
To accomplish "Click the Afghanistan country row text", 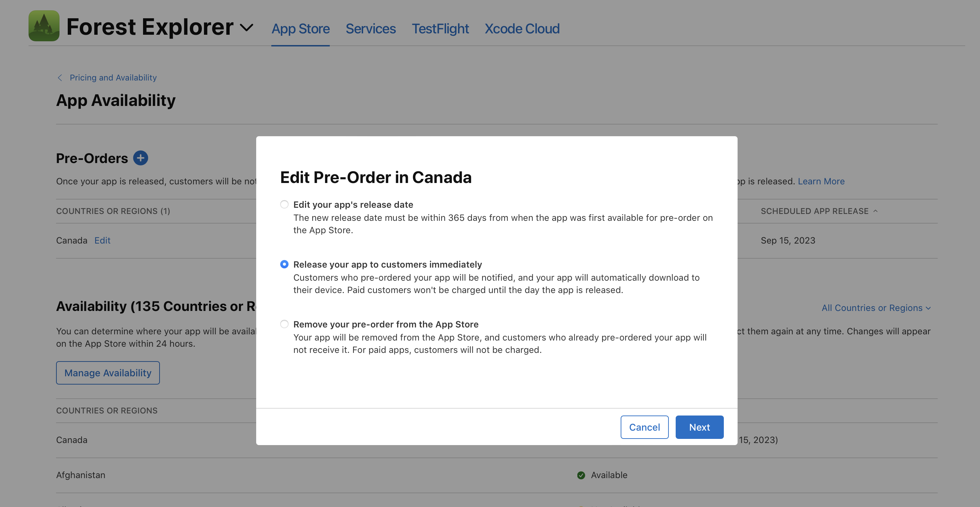I will 81,475.
